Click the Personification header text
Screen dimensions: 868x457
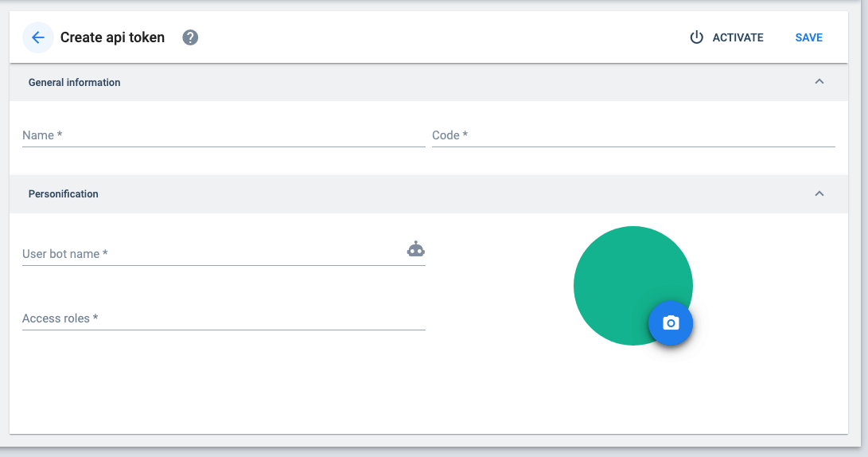63,194
